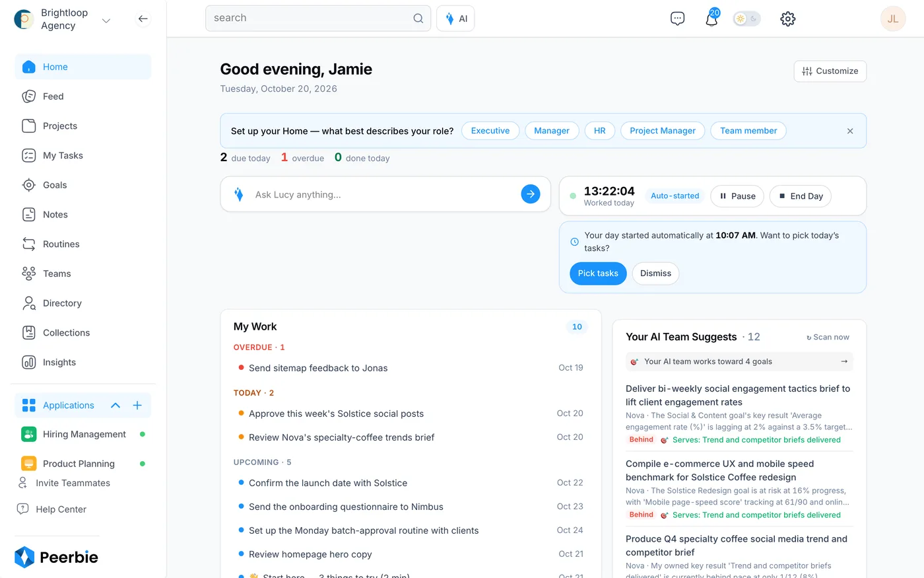Click the search magnifier icon
The height and width of the screenshot is (578, 924).
[x=418, y=18]
